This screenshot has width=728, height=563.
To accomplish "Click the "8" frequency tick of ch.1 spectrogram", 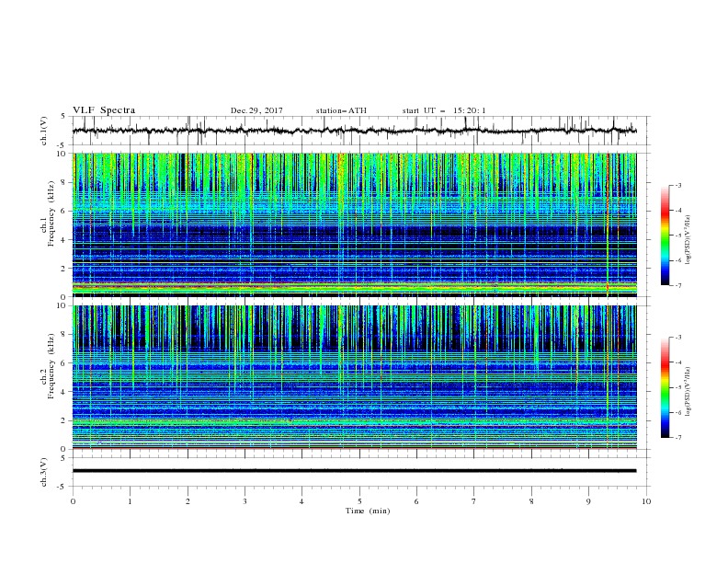I will [x=64, y=182].
